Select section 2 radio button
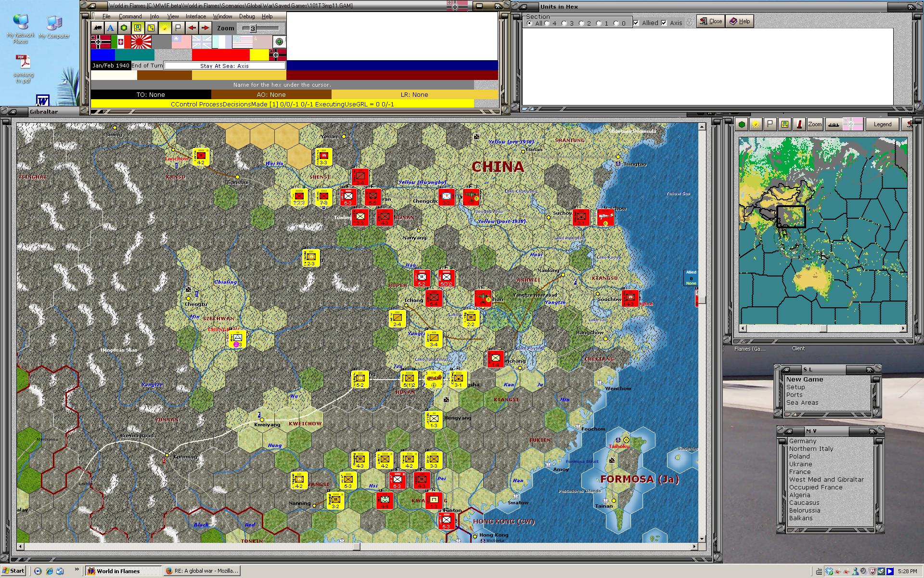The width and height of the screenshot is (924, 578). click(x=581, y=23)
